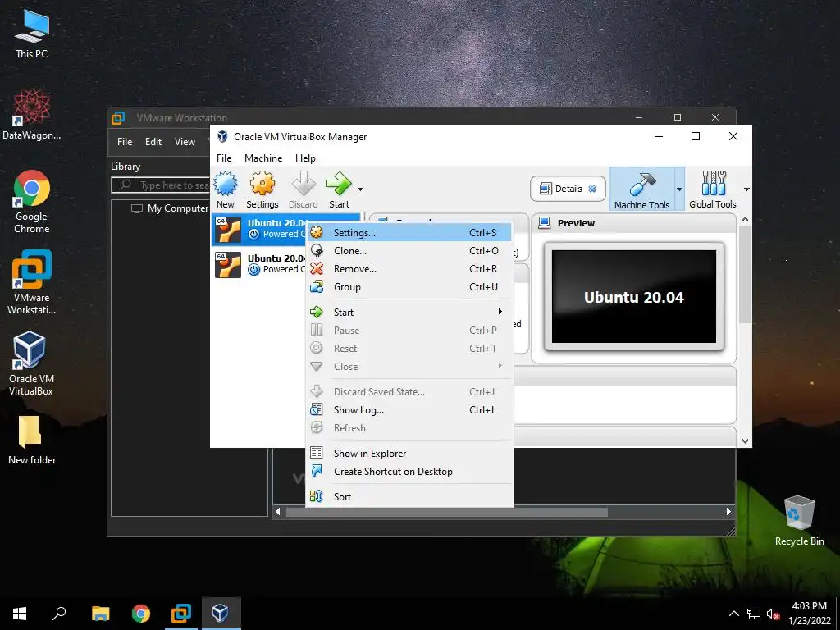Open the File menu in VirtualBox Manager
The width and height of the screenshot is (840, 630).
(224, 158)
